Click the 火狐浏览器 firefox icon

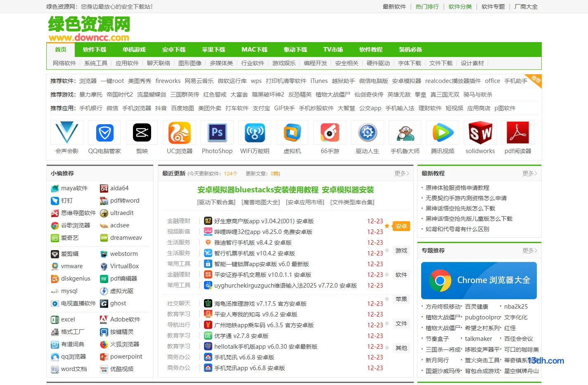[104, 345]
